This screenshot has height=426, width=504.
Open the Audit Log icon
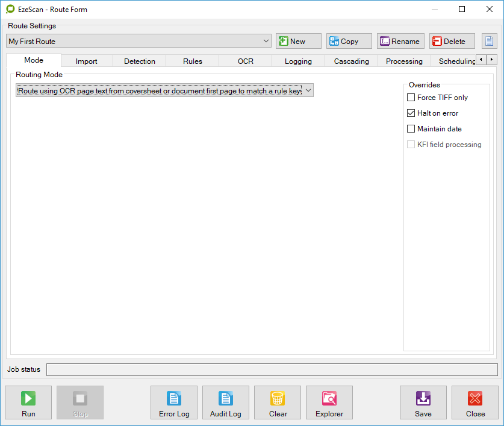click(226, 398)
